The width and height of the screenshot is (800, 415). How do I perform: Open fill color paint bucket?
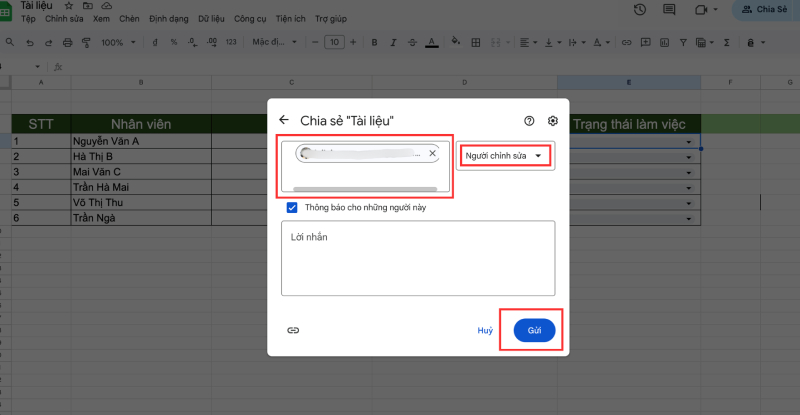pos(456,42)
